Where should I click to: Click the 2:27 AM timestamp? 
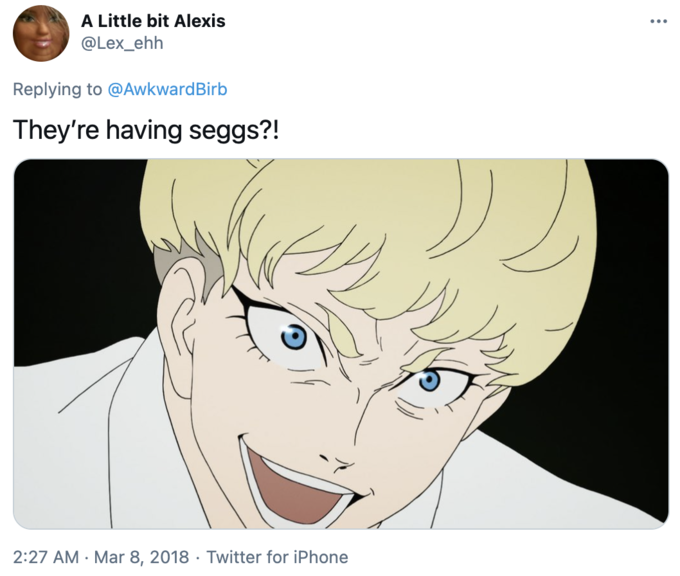coord(45,557)
